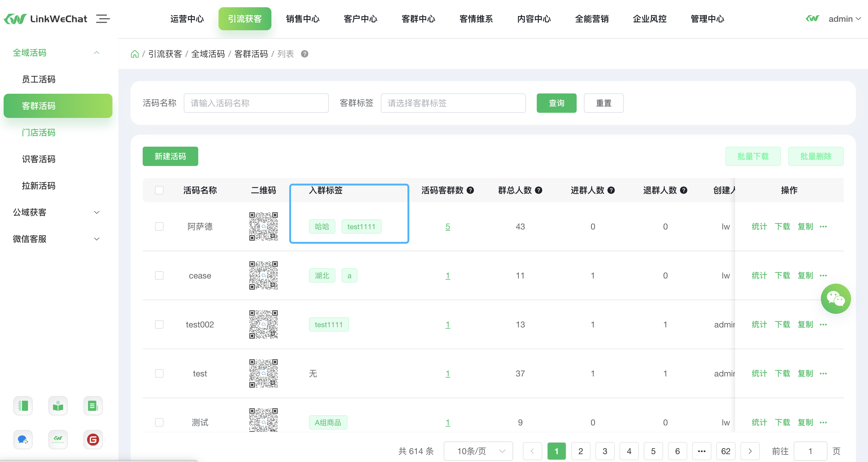The height and width of the screenshot is (462, 868).
Task: Open the red G Gitee icon
Action: pos(93,439)
